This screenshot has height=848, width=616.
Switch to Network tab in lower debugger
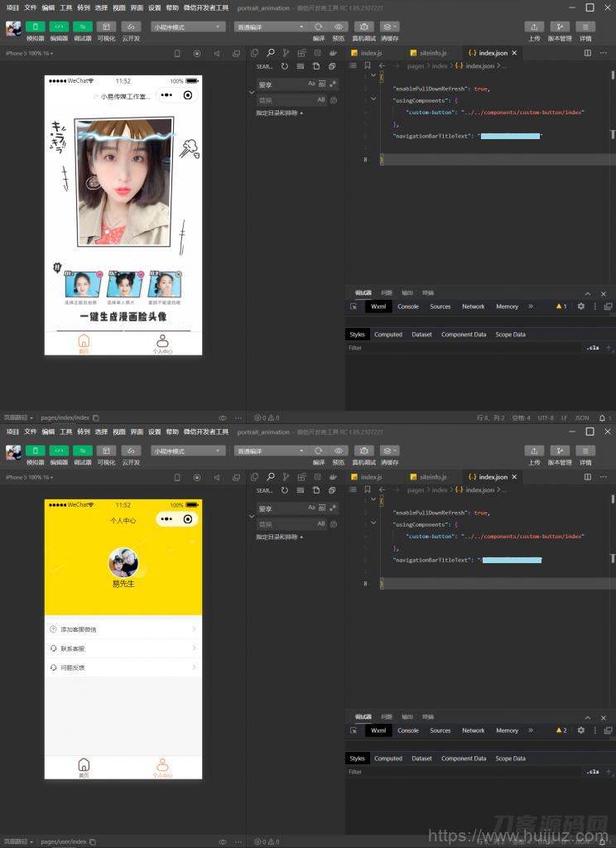[x=474, y=730]
